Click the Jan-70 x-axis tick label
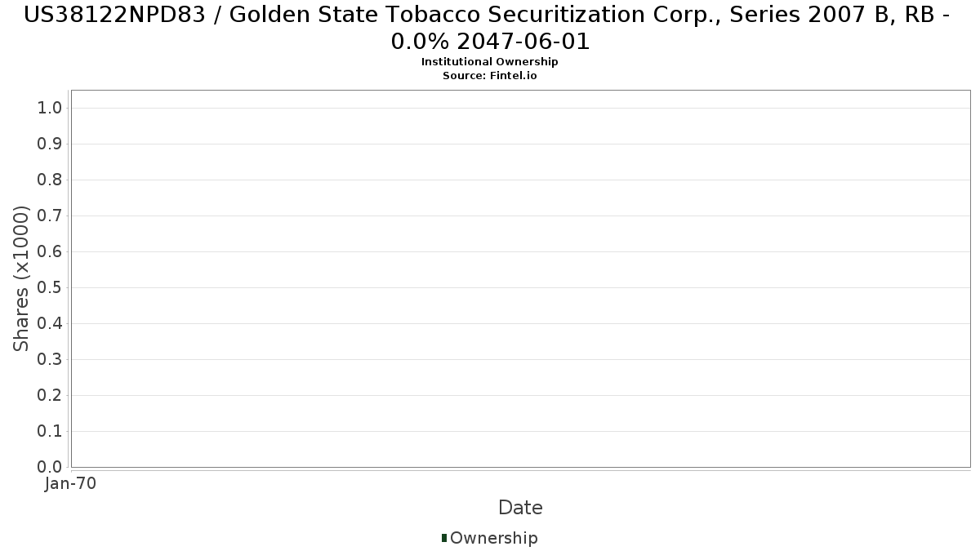Image resolution: width=980 pixels, height=551 pixels. coord(71,483)
